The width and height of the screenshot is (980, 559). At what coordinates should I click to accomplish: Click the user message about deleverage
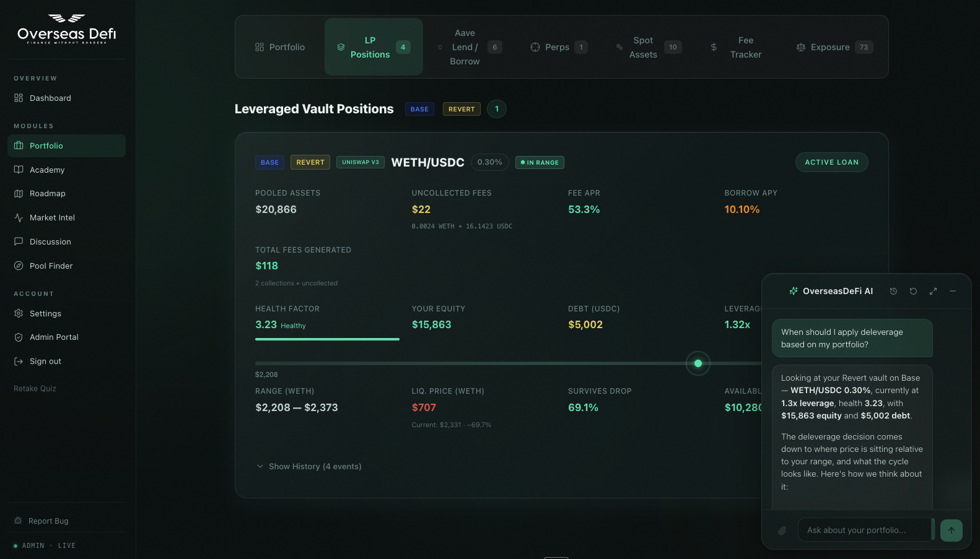pos(852,338)
